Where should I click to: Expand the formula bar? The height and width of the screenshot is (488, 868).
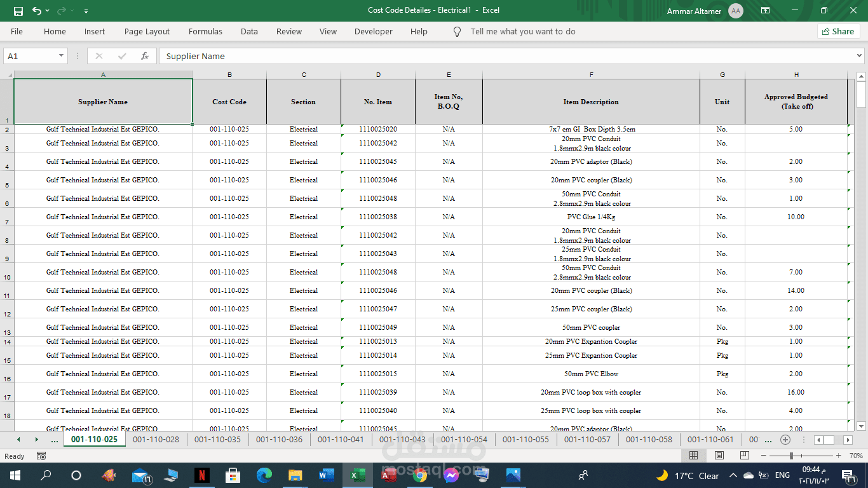coord(860,56)
